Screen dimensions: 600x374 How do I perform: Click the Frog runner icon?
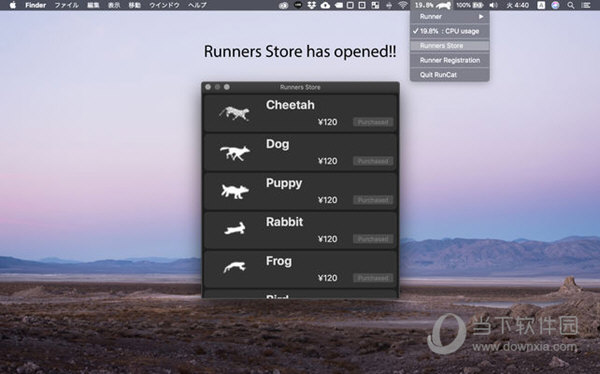click(234, 267)
